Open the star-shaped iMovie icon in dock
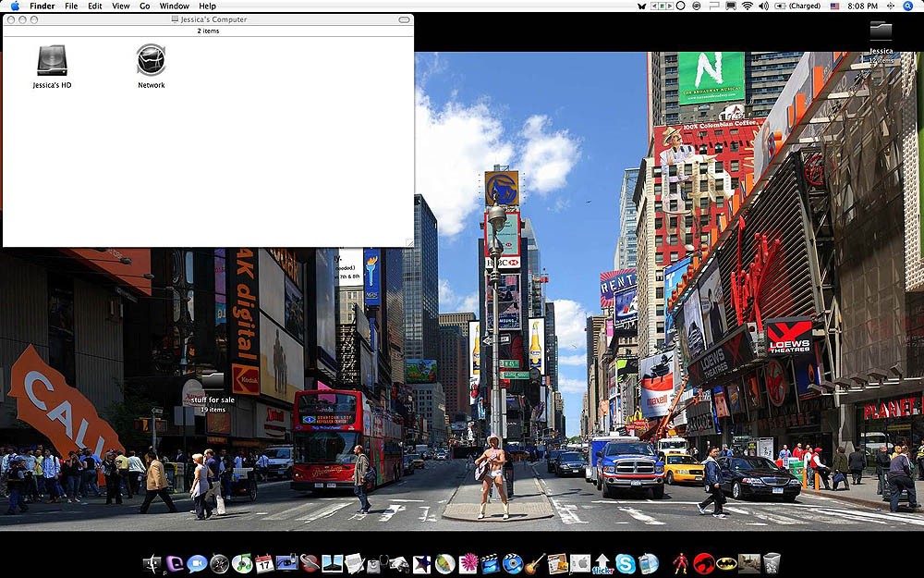This screenshot has width=924, height=578. tap(420, 564)
